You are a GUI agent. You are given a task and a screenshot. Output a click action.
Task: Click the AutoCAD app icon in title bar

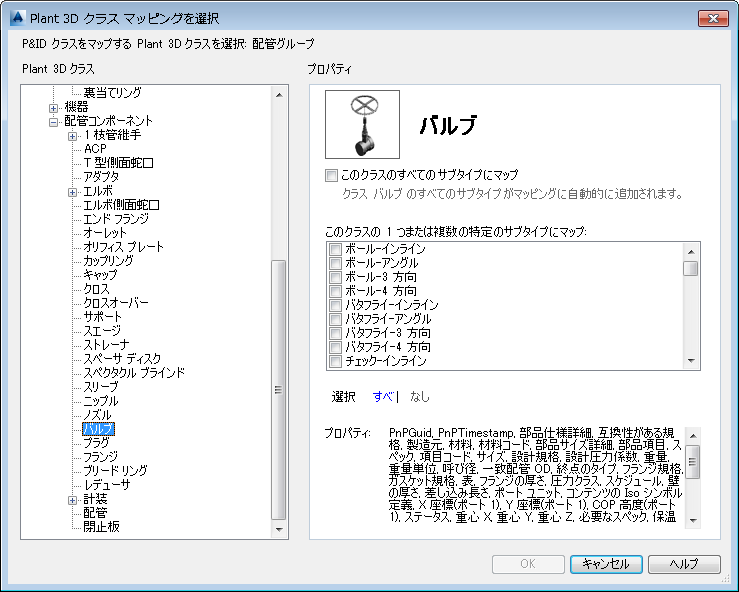click(x=17, y=18)
